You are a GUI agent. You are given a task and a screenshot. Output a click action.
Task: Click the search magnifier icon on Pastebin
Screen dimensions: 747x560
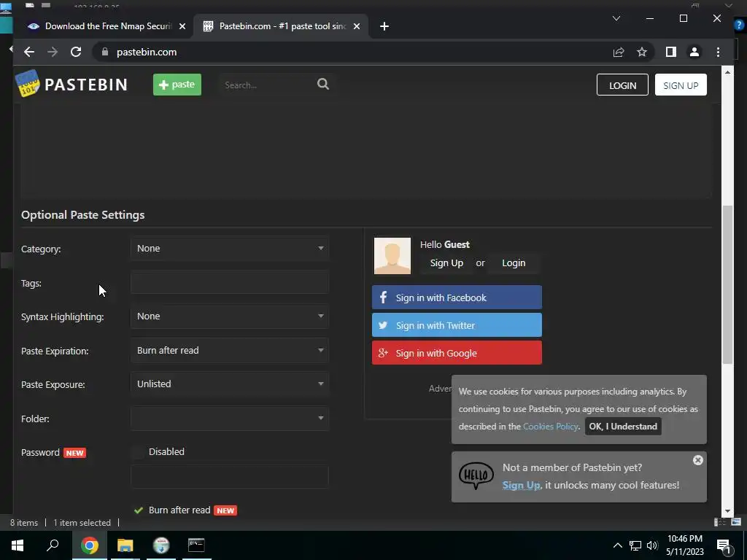[x=323, y=85]
